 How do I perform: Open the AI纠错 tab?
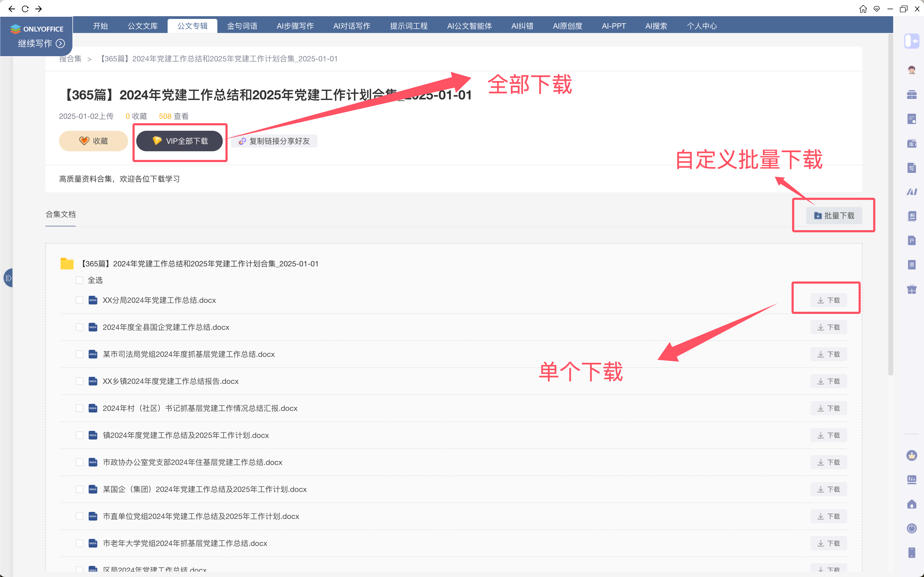(522, 26)
